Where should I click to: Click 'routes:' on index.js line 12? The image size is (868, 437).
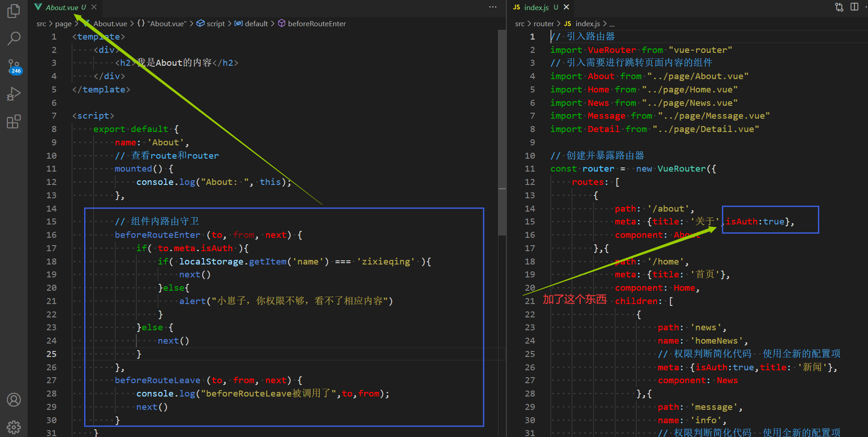point(590,182)
